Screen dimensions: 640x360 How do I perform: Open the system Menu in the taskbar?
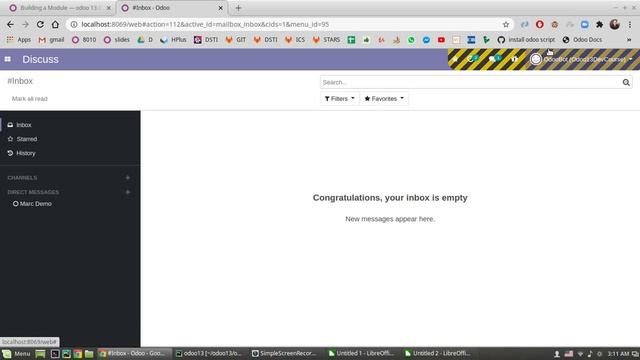tap(16, 353)
